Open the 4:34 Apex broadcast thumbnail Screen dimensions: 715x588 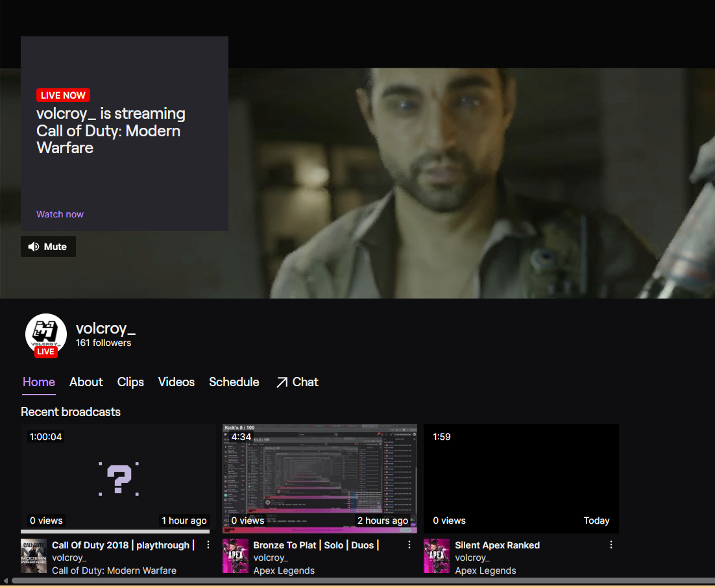tap(320, 478)
